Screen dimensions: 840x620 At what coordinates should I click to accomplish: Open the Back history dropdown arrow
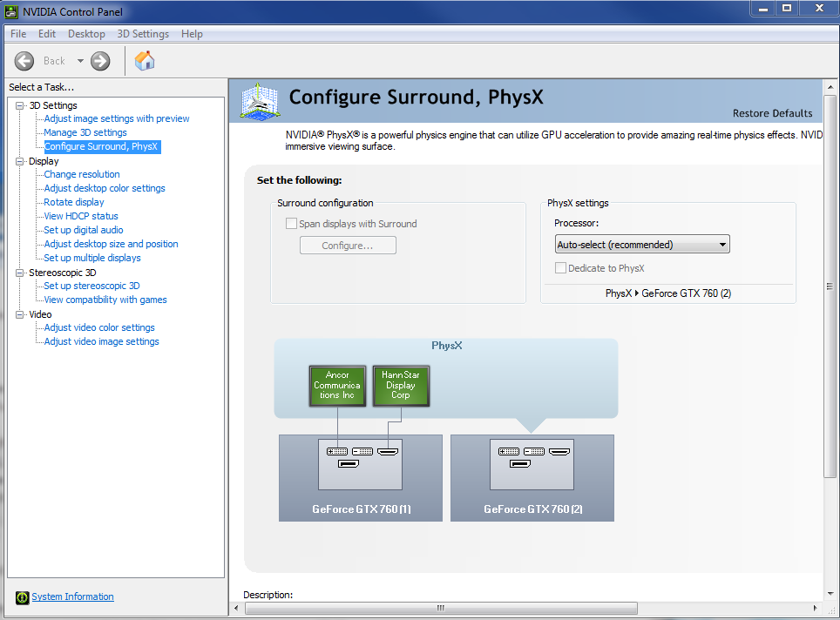pos(80,61)
